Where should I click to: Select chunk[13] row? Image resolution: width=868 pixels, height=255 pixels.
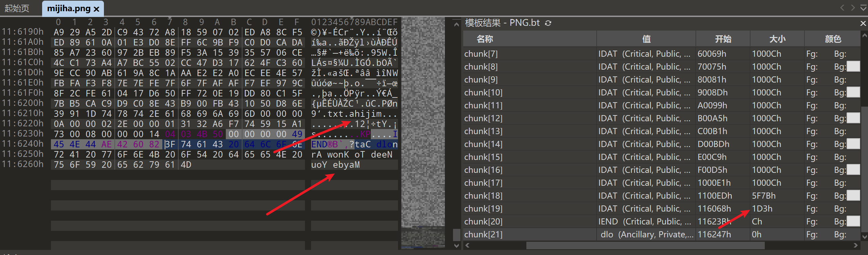point(662,131)
